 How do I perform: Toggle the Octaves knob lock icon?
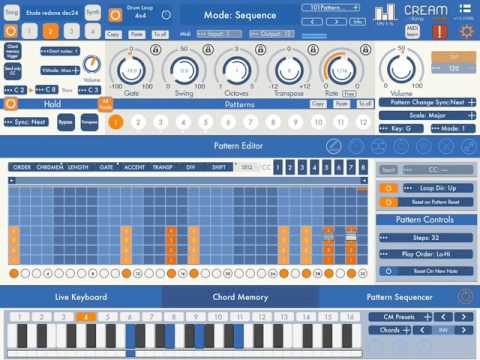tap(260, 50)
